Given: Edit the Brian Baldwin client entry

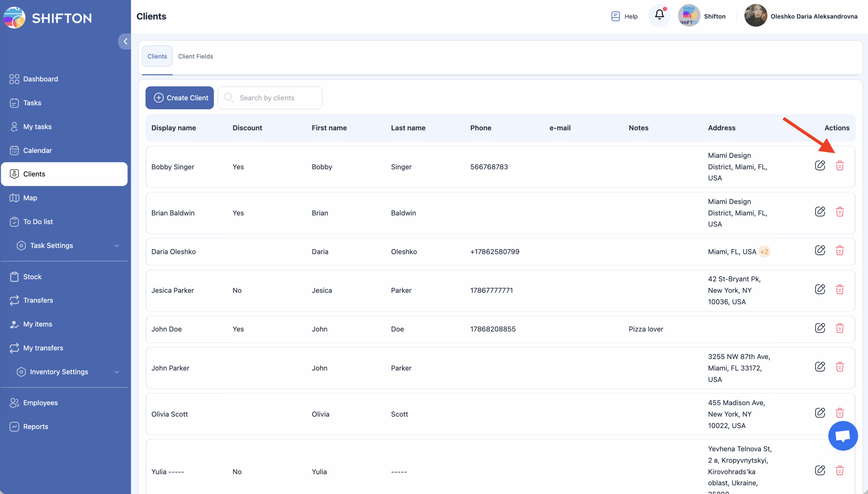Looking at the screenshot, I should [820, 212].
